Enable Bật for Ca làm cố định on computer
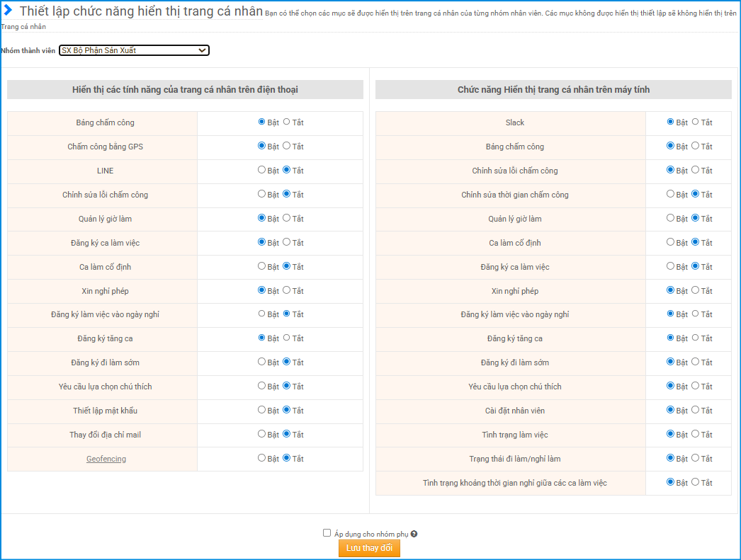The width and height of the screenshot is (741, 560). [x=671, y=242]
